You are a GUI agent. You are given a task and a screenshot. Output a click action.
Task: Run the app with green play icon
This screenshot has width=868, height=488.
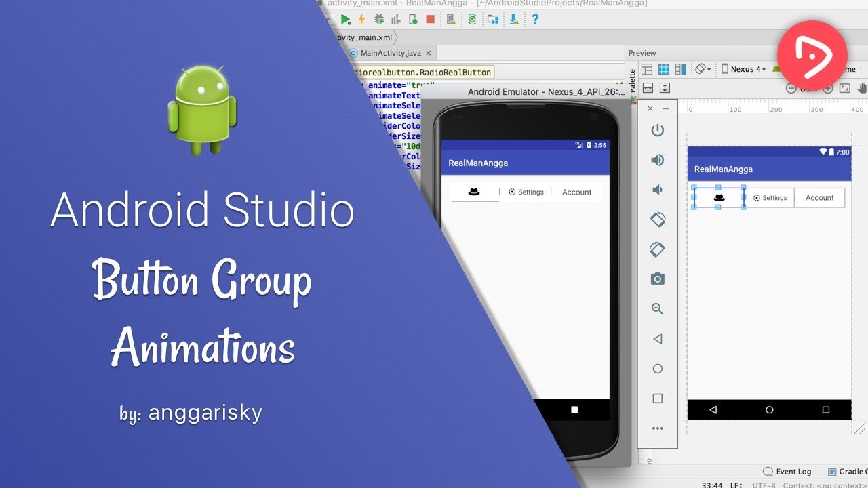click(x=346, y=19)
